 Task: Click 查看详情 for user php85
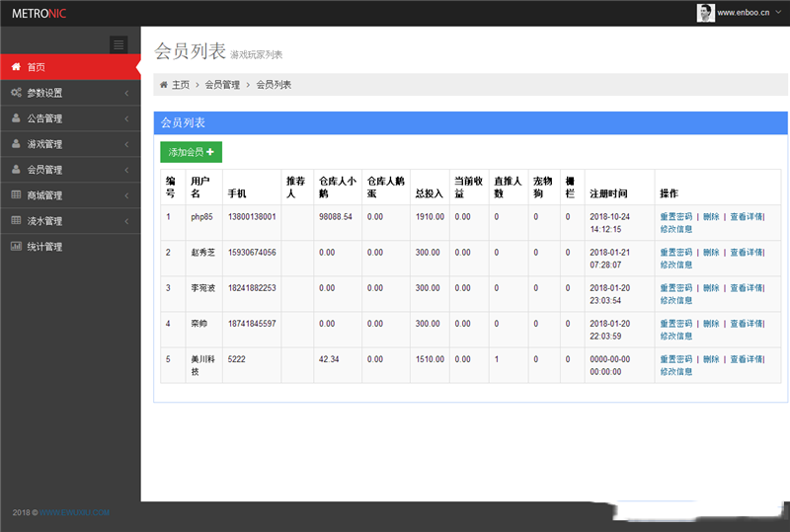click(x=747, y=216)
